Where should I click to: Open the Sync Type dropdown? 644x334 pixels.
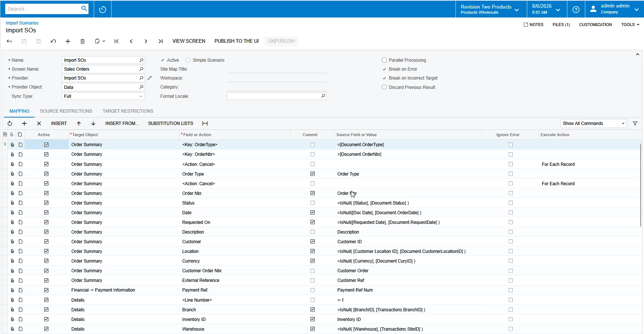tap(103, 96)
